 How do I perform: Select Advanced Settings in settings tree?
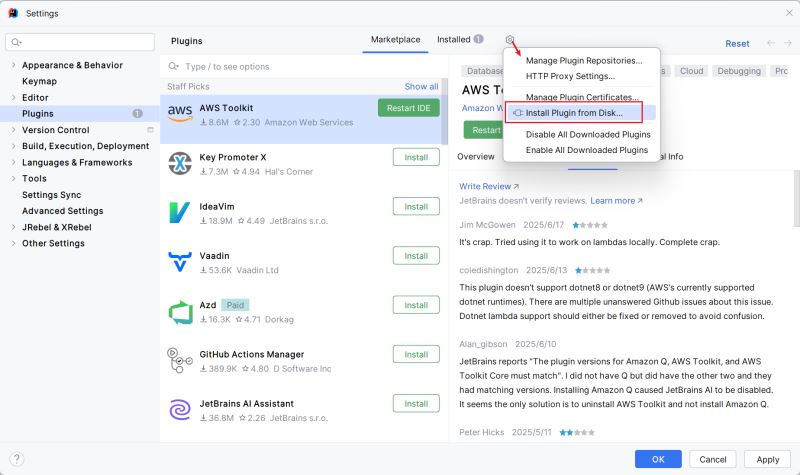[62, 211]
